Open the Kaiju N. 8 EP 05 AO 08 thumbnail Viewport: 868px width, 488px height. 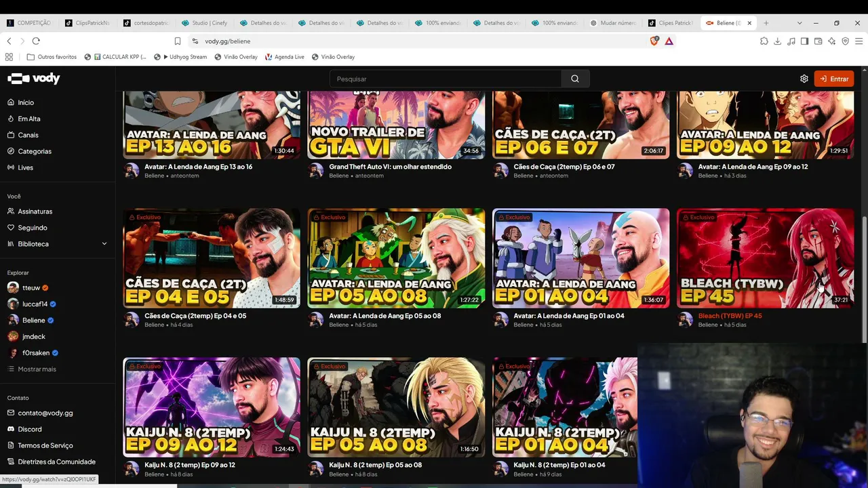(396, 407)
